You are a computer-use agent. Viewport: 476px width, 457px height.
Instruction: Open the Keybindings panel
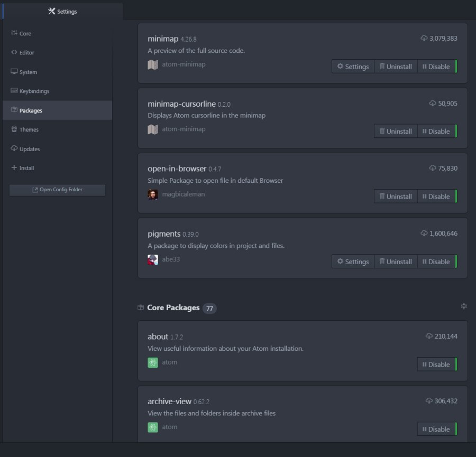click(x=57, y=91)
